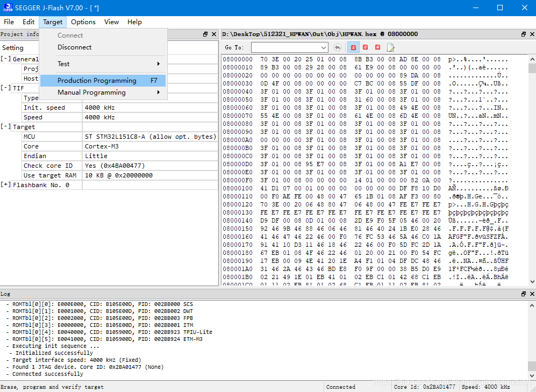Click the Speed: 4000 kHz status entry
Image resolution: width=536 pixels, height=392 pixels.
(x=485, y=387)
